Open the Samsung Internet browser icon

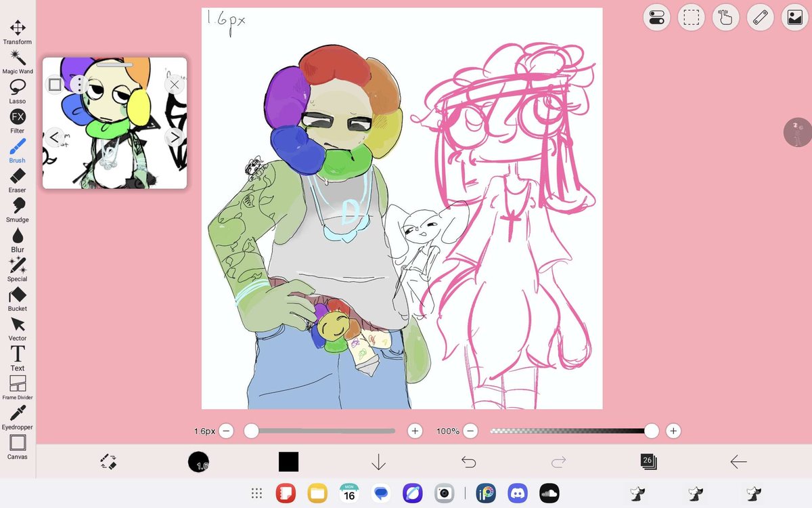(x=412, y=494)
